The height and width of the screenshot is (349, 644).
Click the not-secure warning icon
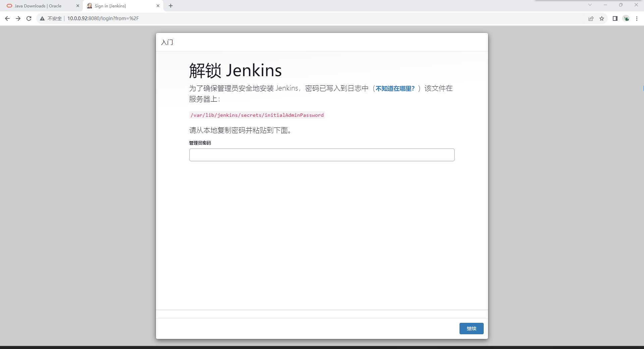[42, 18]
